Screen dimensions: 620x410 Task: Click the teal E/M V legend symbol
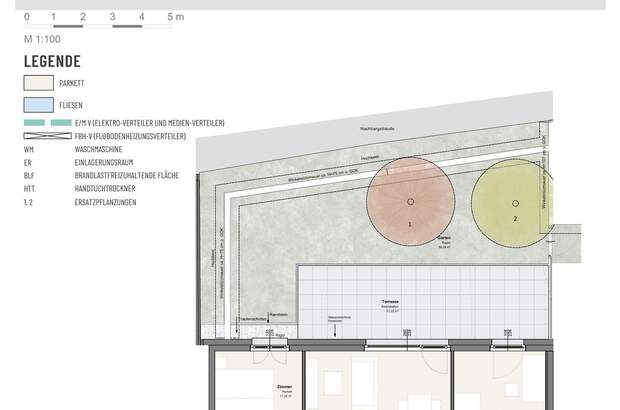click(x=47, y=122)
